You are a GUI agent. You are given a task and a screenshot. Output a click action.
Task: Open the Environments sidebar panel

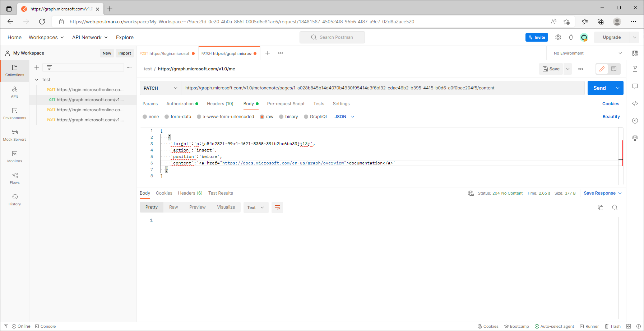pos(15,114)
